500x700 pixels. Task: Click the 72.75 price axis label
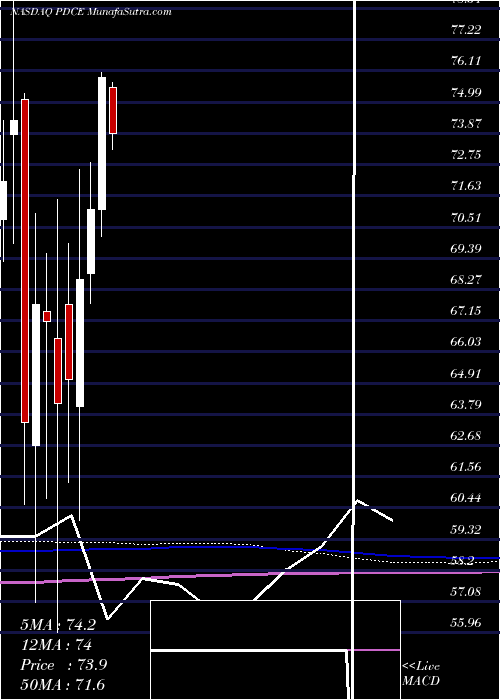[466, 155]
